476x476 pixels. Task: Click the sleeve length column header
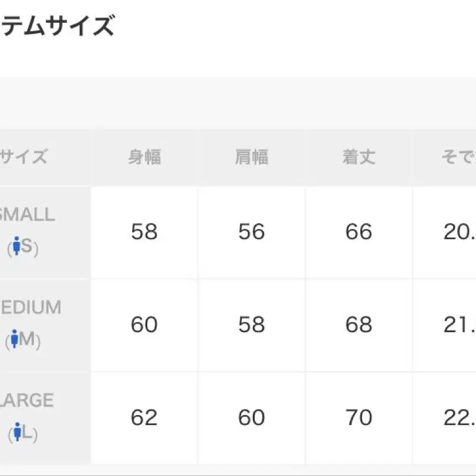point(459,157)
